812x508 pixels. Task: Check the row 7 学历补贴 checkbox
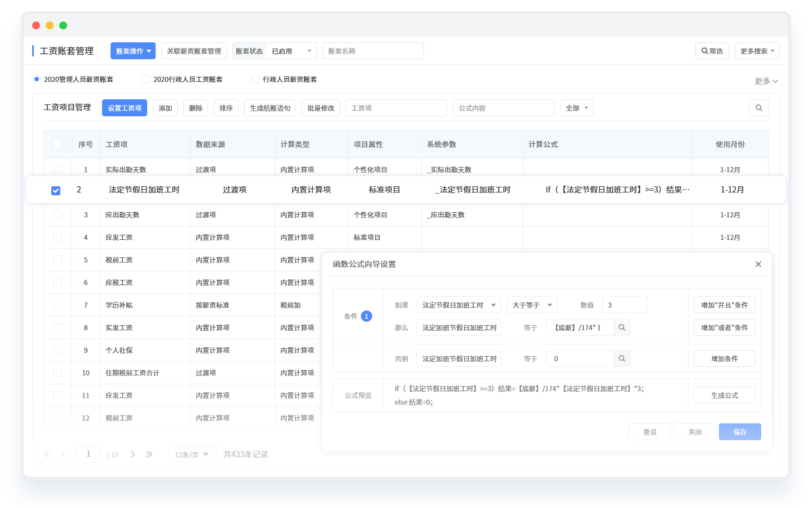[x=58, y=305]
